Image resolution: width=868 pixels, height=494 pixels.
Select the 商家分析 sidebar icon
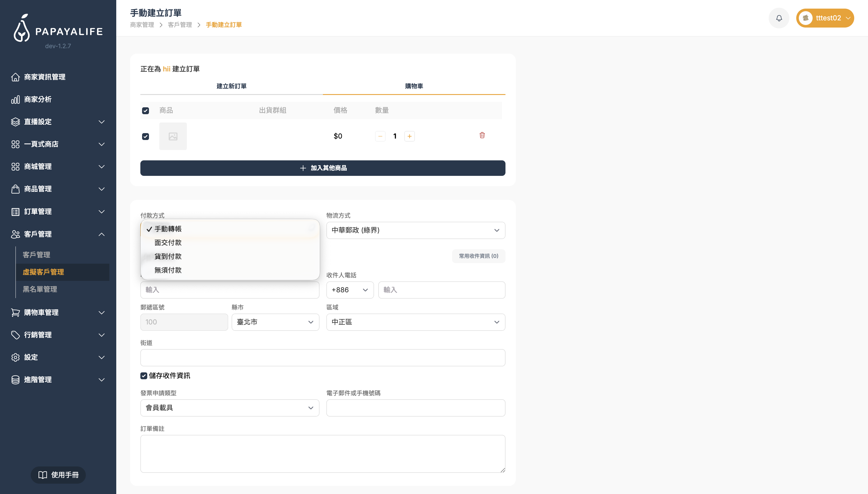tap(15, 99)
